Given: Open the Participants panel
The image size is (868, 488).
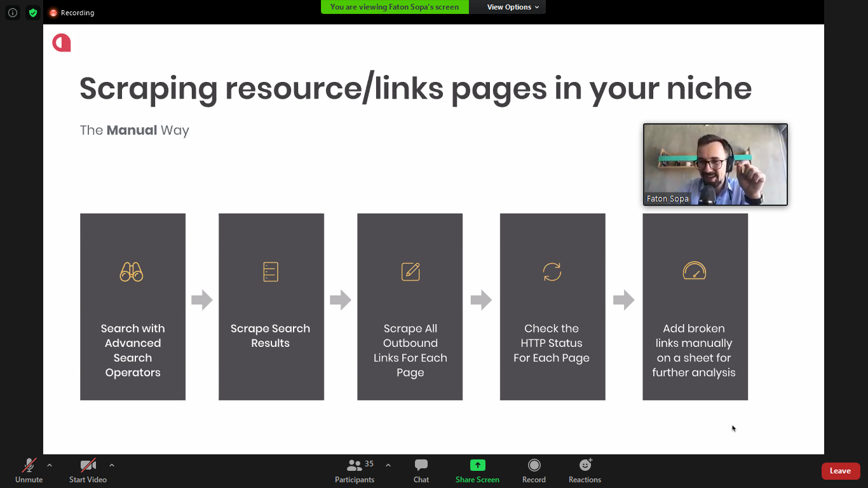Looking at the screenshot, I should point(355,471).
